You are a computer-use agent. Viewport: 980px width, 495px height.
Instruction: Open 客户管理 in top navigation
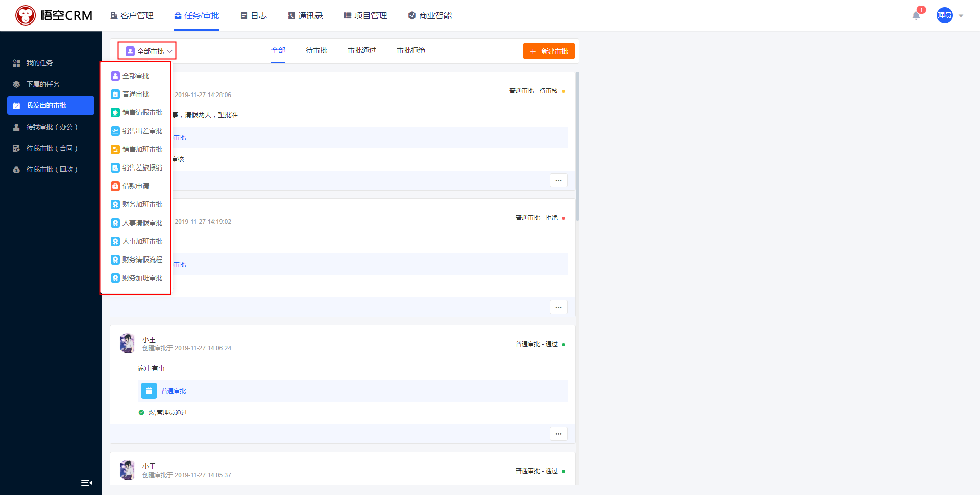132,16
